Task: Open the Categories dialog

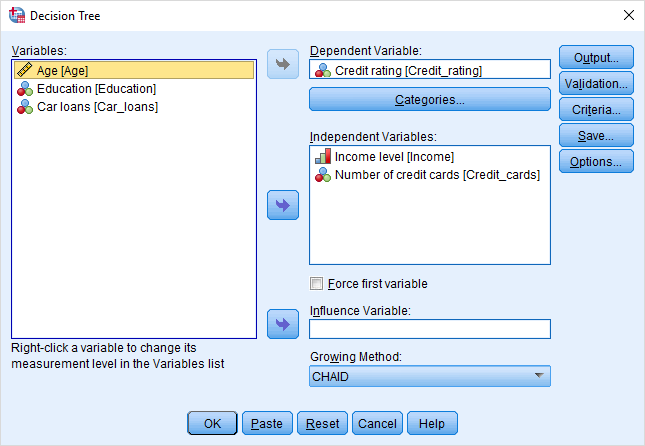Action: tap(430, 100)
